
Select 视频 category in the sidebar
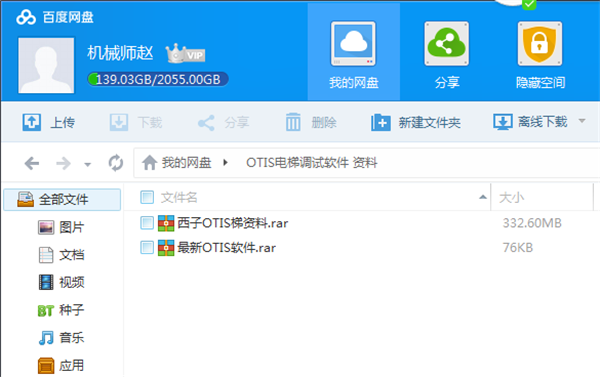(x=61, y=282)
